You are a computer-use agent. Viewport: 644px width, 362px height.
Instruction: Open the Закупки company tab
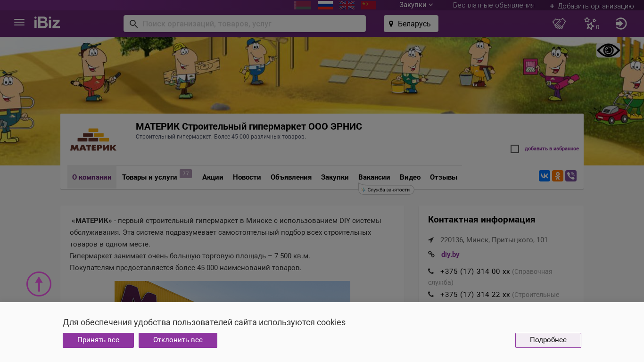tap(335, 177)
